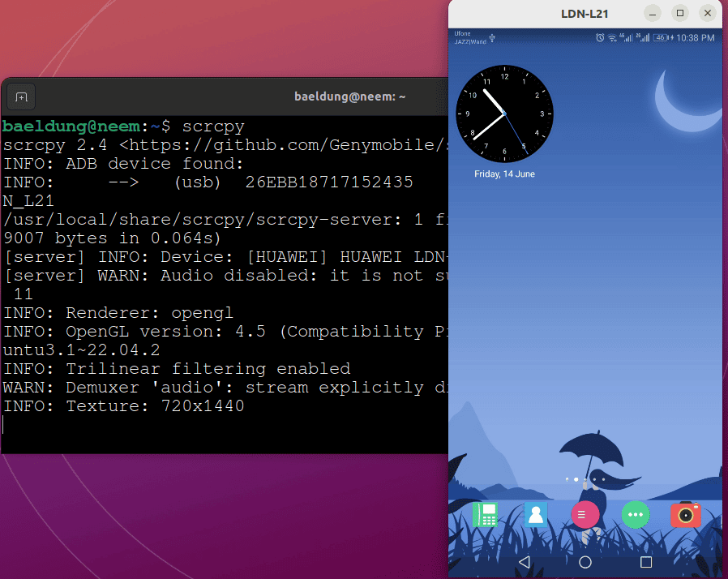728x579 pixels.
Task: Click the '[server] WARN: Audio disabled' line
Action: 225,276
